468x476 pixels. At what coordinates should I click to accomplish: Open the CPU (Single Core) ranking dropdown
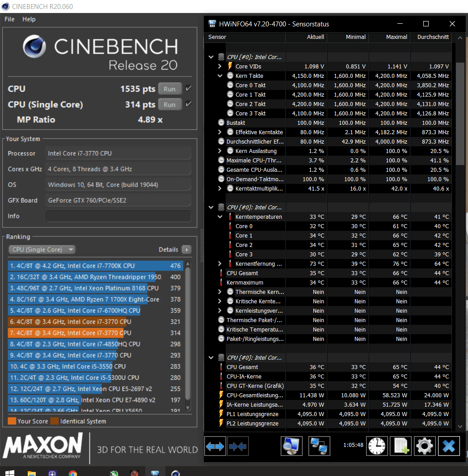click(42, 250)
